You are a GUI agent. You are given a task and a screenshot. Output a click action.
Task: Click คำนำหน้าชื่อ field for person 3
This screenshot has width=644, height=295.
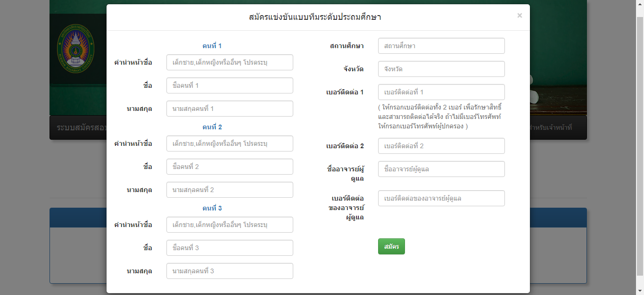[x=230, y=225]
